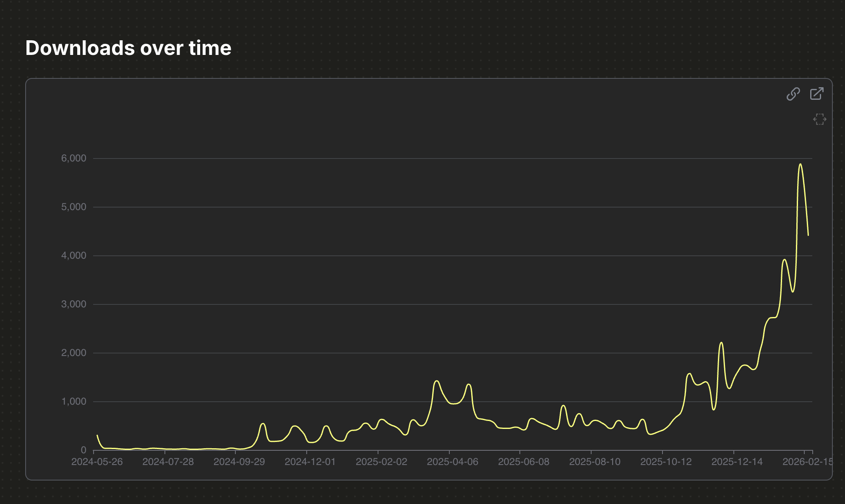Click the 'Downloads over time' heading

tap(128, 48)
